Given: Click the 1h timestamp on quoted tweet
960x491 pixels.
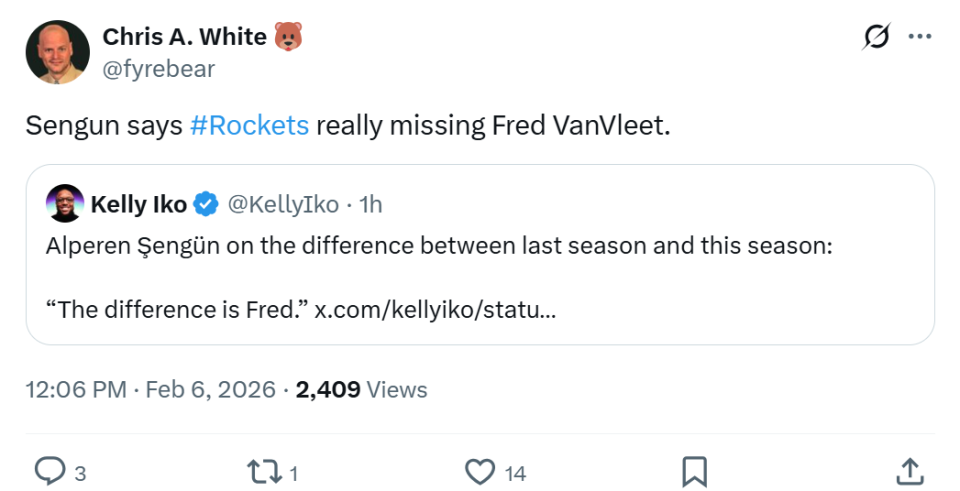Looking at the screenshot, I should pyautogui.click(x=370, y=204).
